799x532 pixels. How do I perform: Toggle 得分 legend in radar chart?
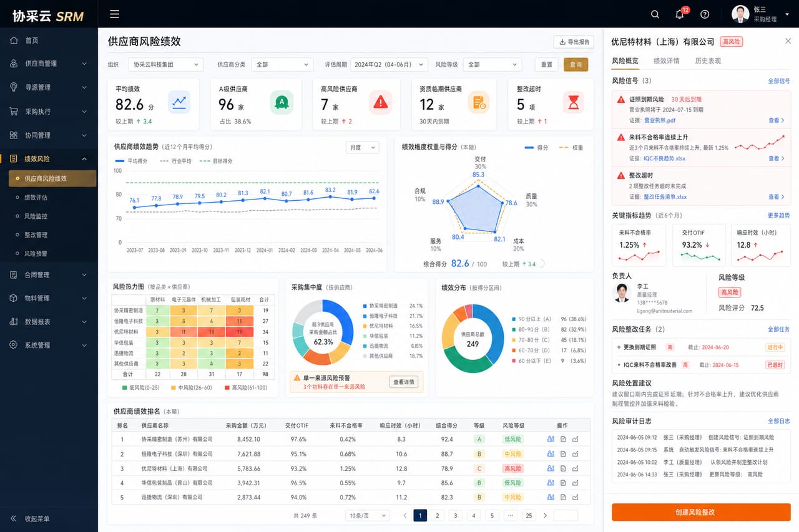pos(537,148)
